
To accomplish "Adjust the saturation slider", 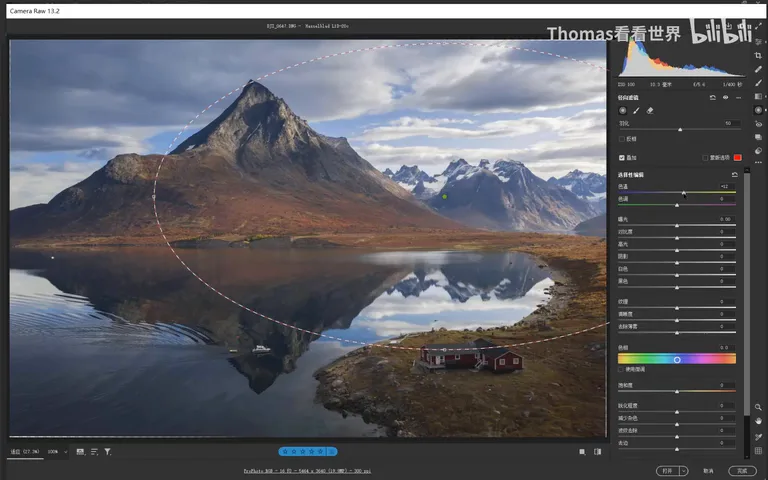I will click(x=677, y=391).
